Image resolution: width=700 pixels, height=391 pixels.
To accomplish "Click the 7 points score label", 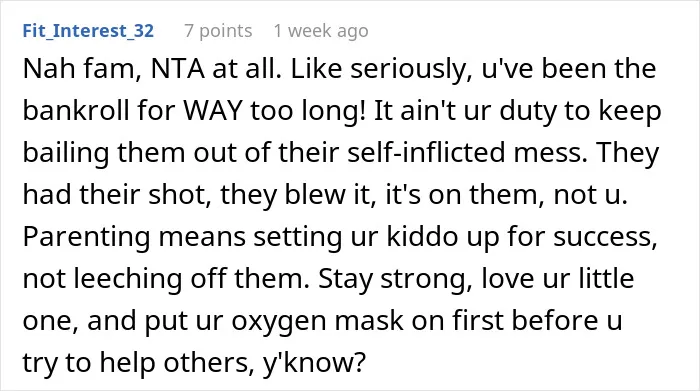I will pyautogui.click(x=218, y=31).
